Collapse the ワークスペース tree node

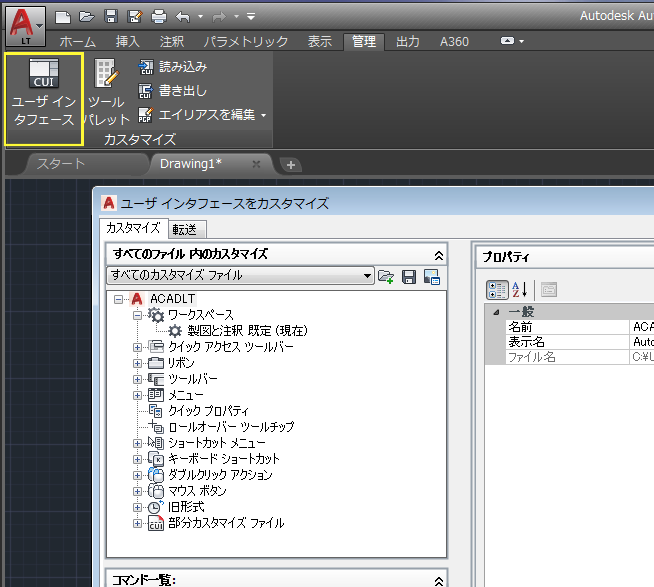point(137,315)
